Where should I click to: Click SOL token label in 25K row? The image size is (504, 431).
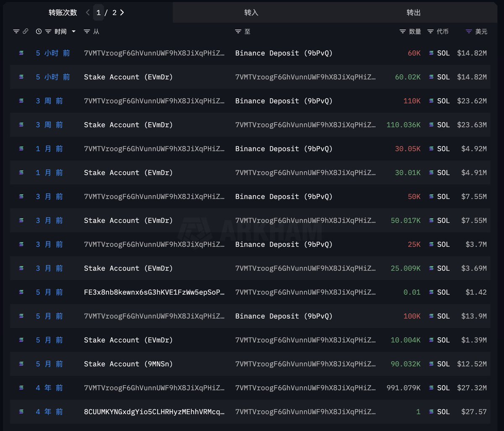point(444,244)
